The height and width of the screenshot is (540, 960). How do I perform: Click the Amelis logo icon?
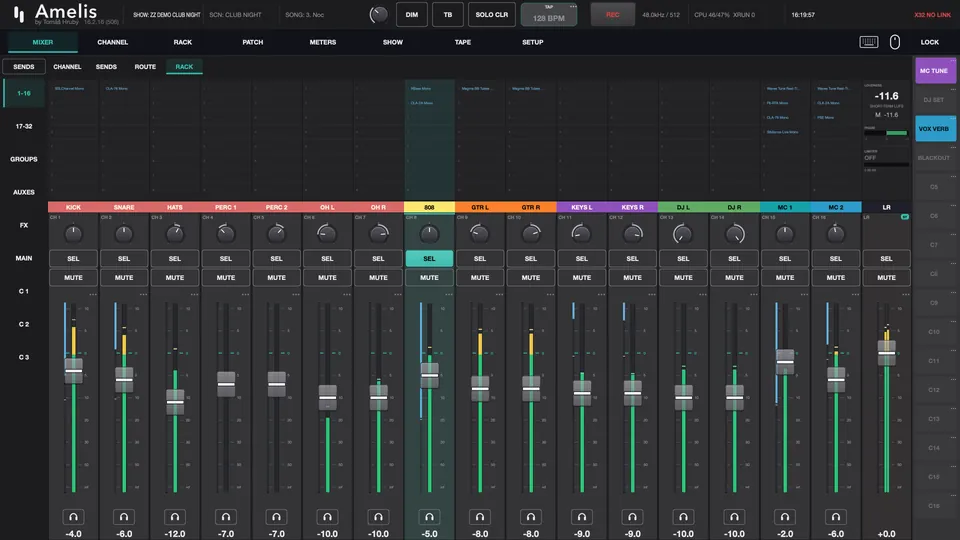pyautogui.click(x=19, y=15)
